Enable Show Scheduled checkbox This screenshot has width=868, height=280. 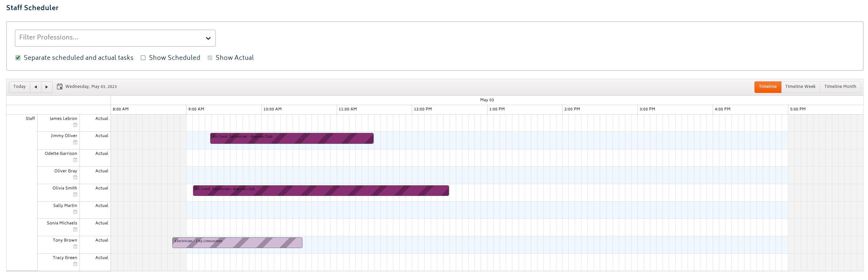(x=143, y=58)
